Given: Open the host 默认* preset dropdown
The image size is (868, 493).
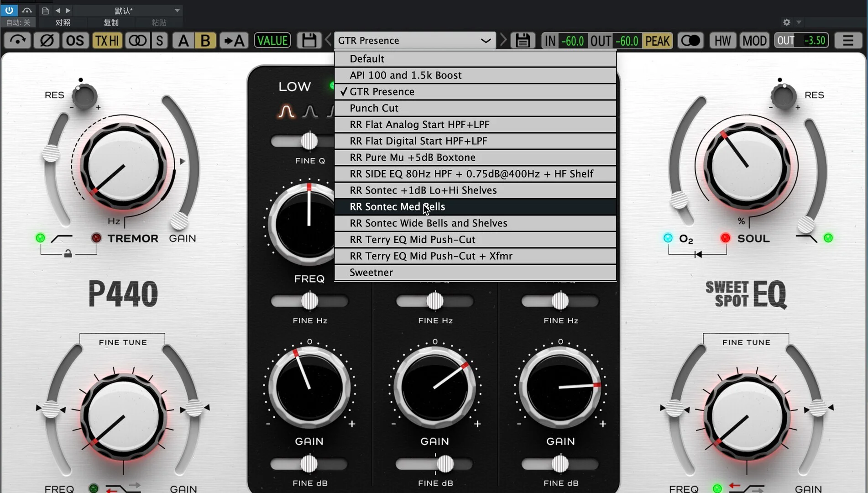Looking at the screenshot, I should [128, 10].
